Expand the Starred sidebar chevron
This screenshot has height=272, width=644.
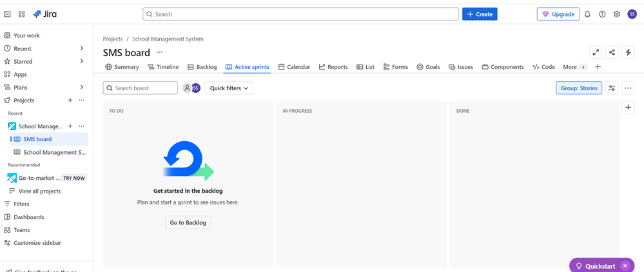tap(82, 61)
